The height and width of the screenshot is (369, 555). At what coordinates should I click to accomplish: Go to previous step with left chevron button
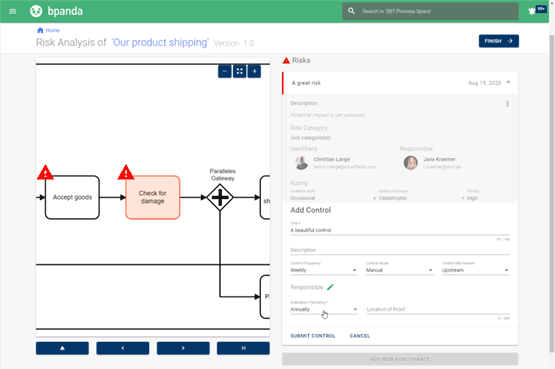[123, 348]
